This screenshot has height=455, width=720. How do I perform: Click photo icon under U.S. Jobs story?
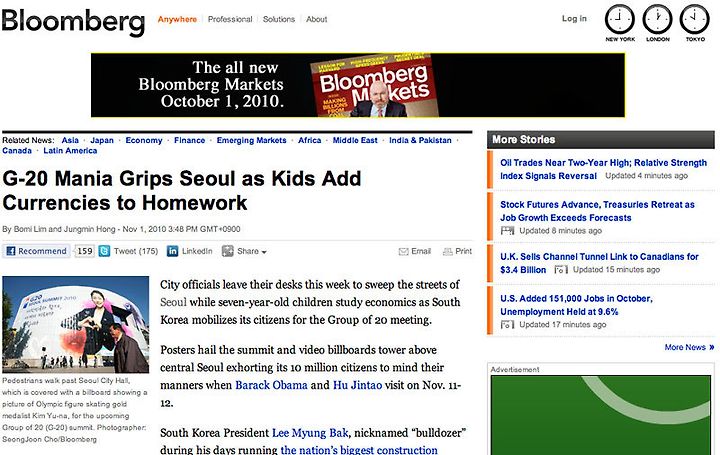pyautogui.click(x=507, y=325)
